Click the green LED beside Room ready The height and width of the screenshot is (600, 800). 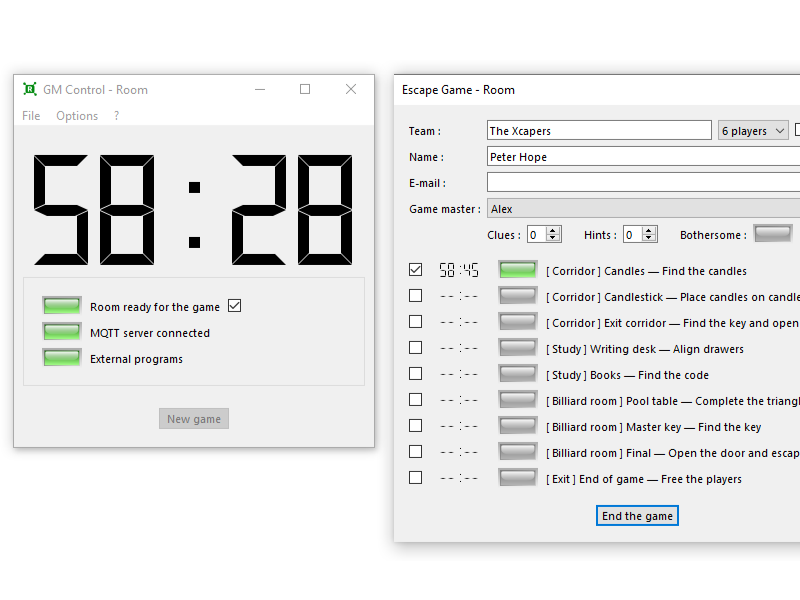coord(62,306)
